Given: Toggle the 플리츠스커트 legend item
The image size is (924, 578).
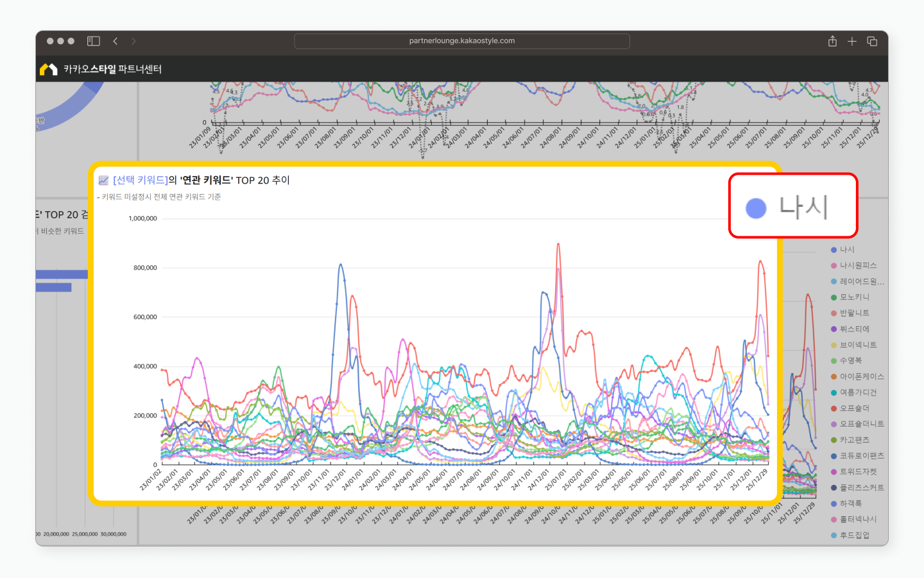Looking at the screenshot, I should coord(861,488).
